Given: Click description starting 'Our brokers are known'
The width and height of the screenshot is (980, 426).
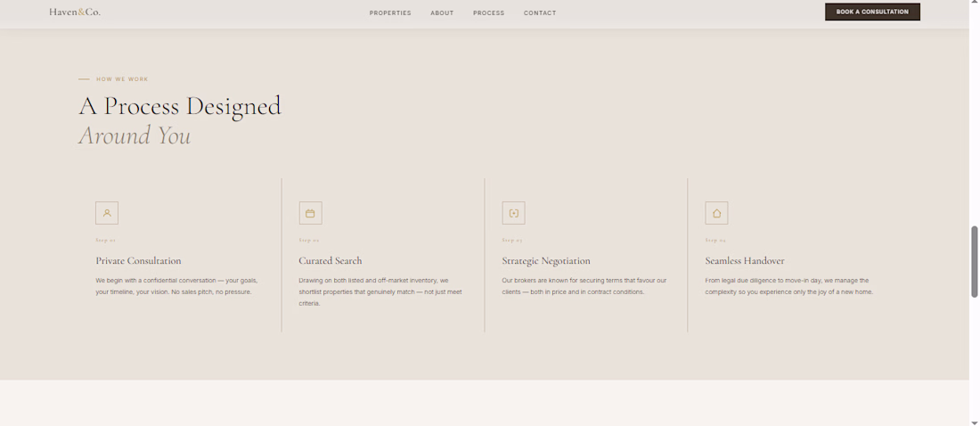Looking at the screenshot, I should point(584,286).
